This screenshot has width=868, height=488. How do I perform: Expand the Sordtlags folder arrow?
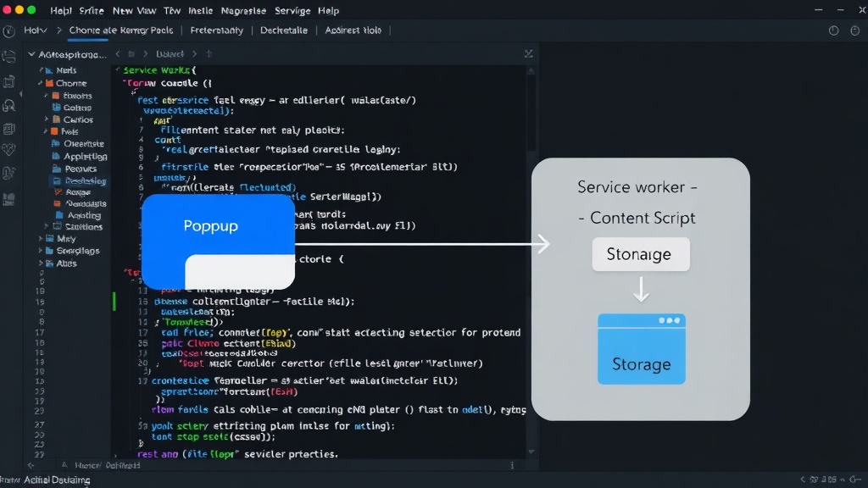click(41, 251)
